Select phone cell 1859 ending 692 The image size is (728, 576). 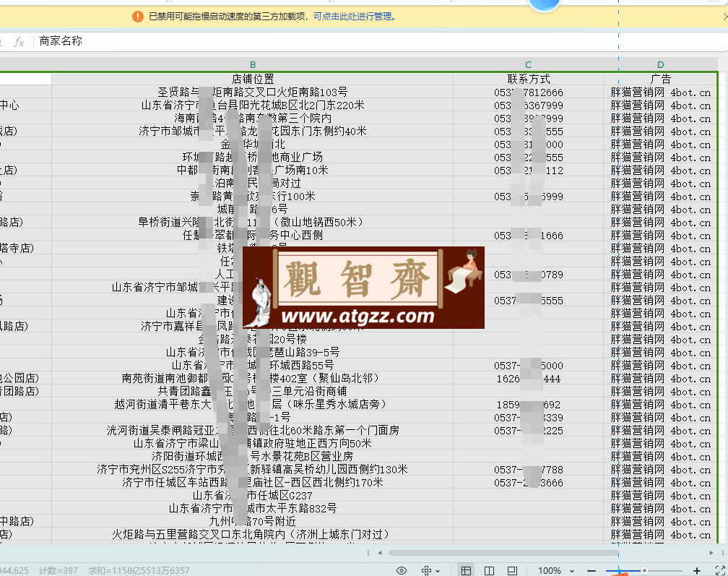coord(529,405)
